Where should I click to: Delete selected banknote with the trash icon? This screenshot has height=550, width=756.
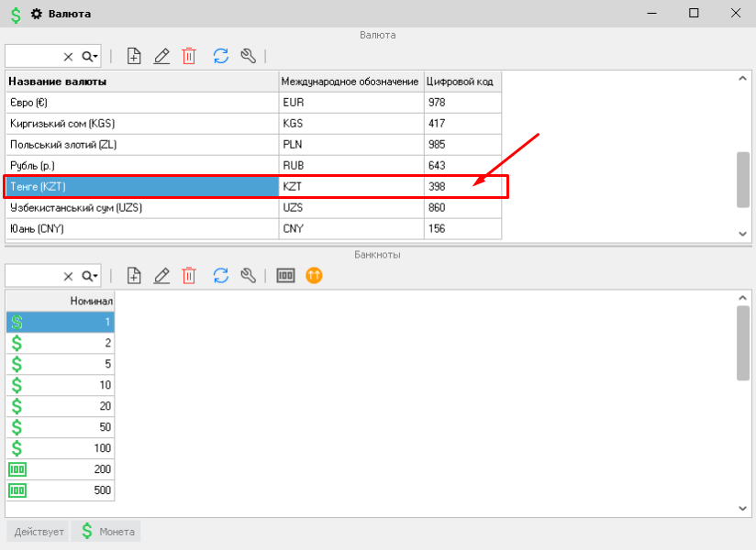click(189, 275)
